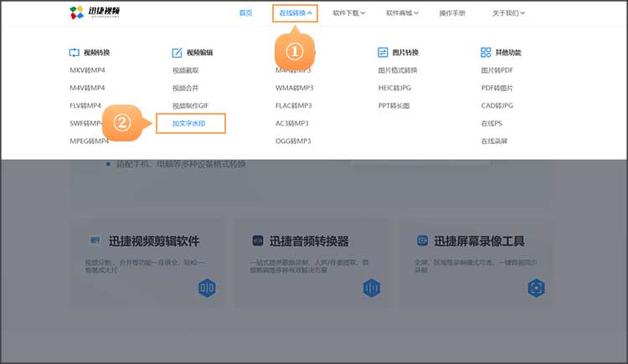The image size is (628, 364).
Task: Select HEIC转JPG converter
Action: click(394, 88)
